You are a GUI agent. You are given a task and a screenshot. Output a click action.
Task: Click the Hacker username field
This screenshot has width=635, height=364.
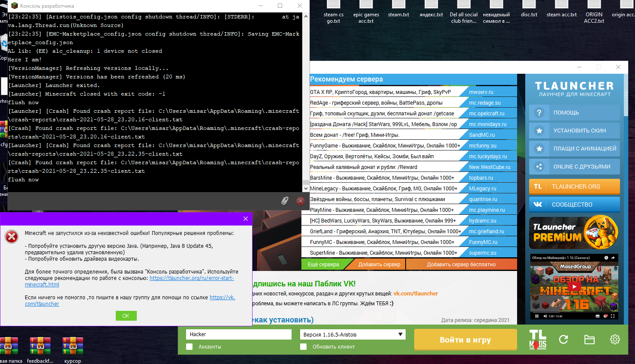tap(239, 334)
